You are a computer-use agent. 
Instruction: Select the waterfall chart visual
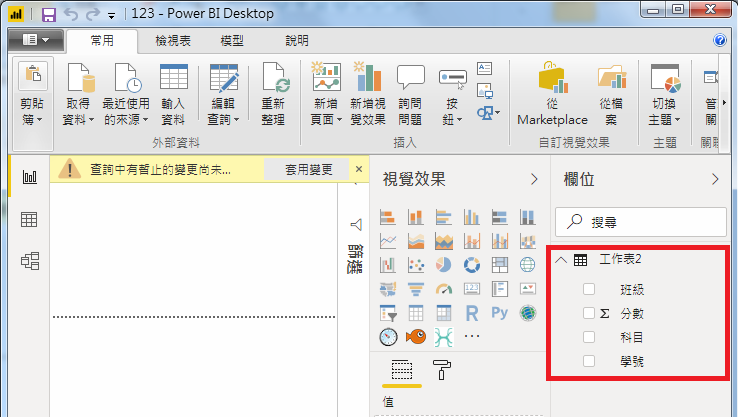pyautogui.click(x=388, y=265)
